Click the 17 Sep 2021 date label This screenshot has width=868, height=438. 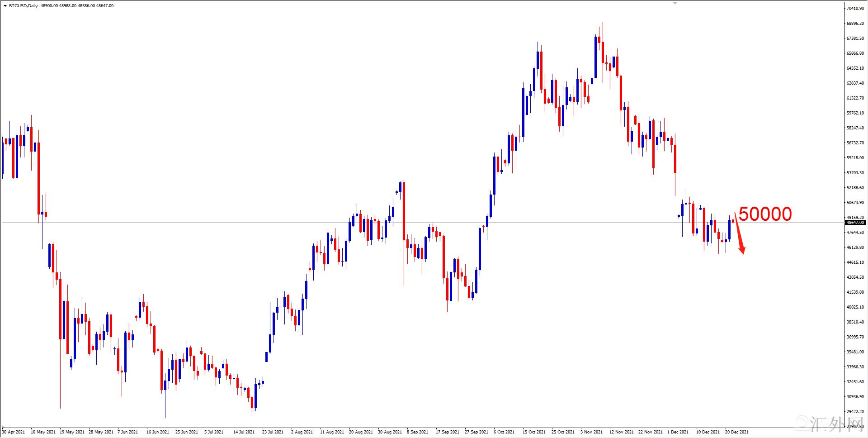click(448, 432)
